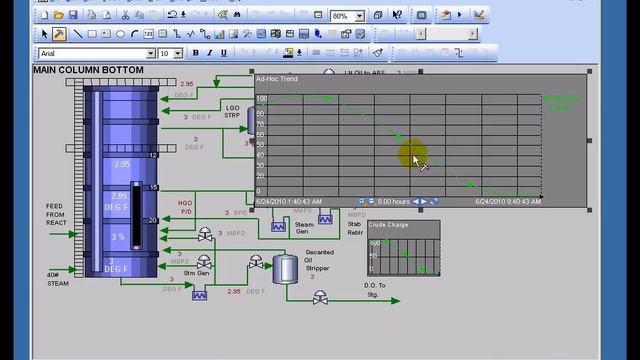Select the Crude Charge trend object
The image size is (640, 360).
(x=404, y=248)
